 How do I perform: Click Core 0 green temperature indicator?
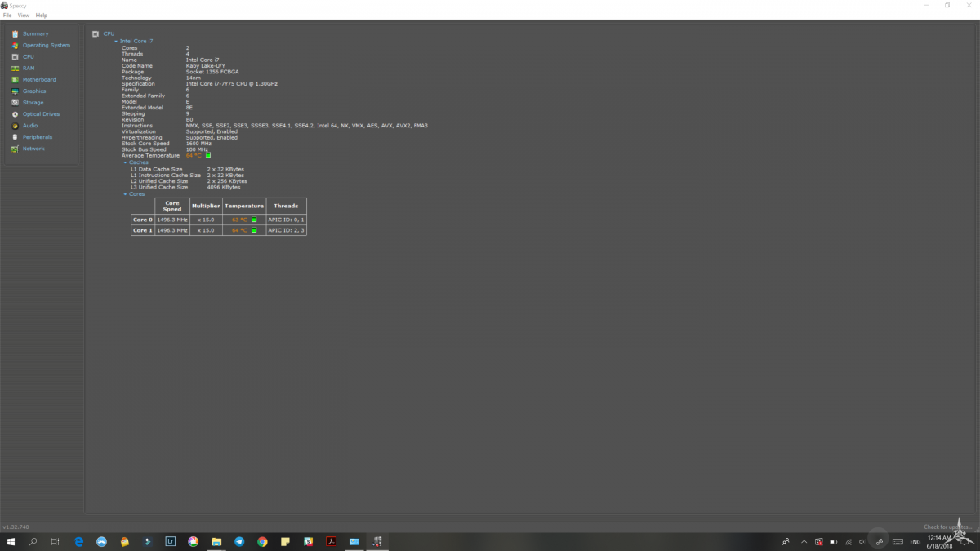(254, 220)
